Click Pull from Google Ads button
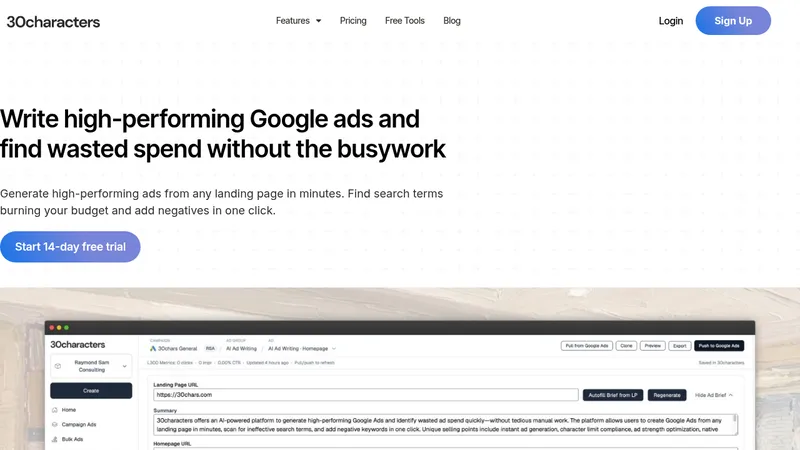The height and width of the screenshot is (450, 800). click(x=587, y=346)
